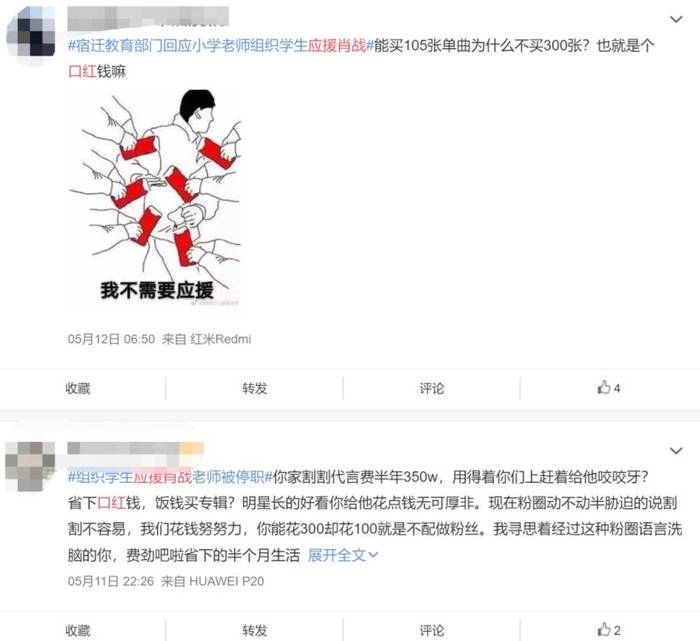
Task: Open the first post's chevron menu
Action: pyautogui.click(x=676, y=19)
